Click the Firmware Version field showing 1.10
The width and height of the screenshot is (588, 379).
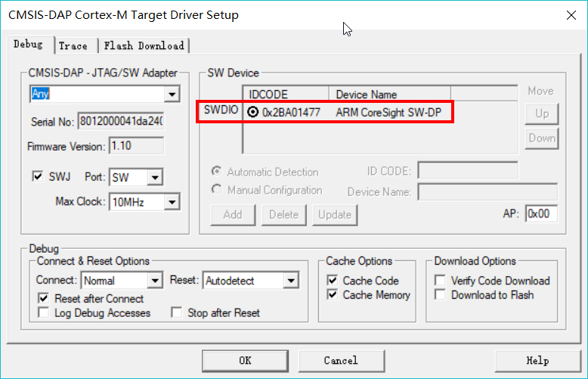pos(137,145)
